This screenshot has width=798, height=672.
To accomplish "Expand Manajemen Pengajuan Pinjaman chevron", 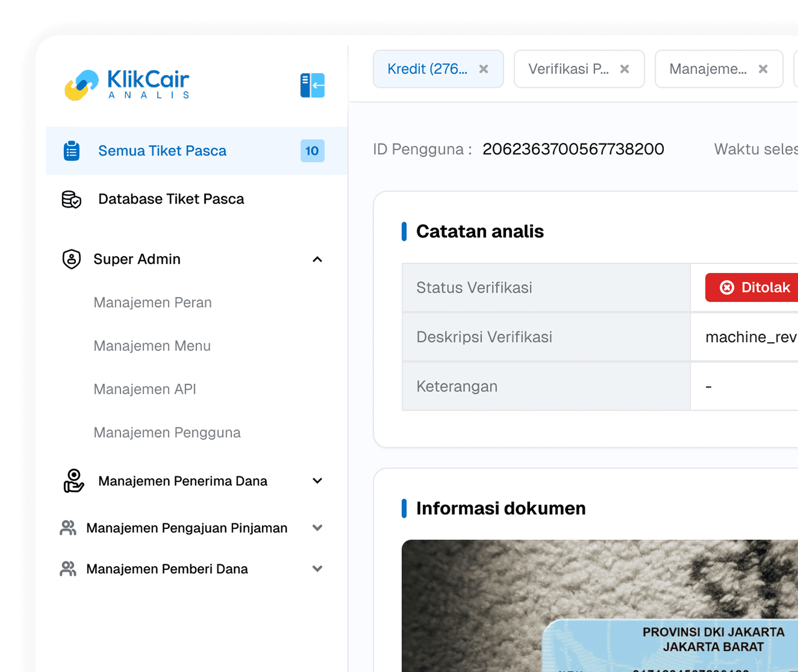I will point(317,528).
